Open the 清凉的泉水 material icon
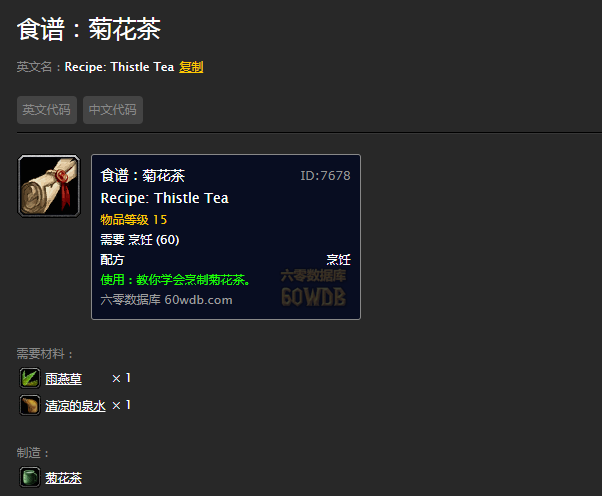The height and width of the screenshot is (496, 602). 30,405
